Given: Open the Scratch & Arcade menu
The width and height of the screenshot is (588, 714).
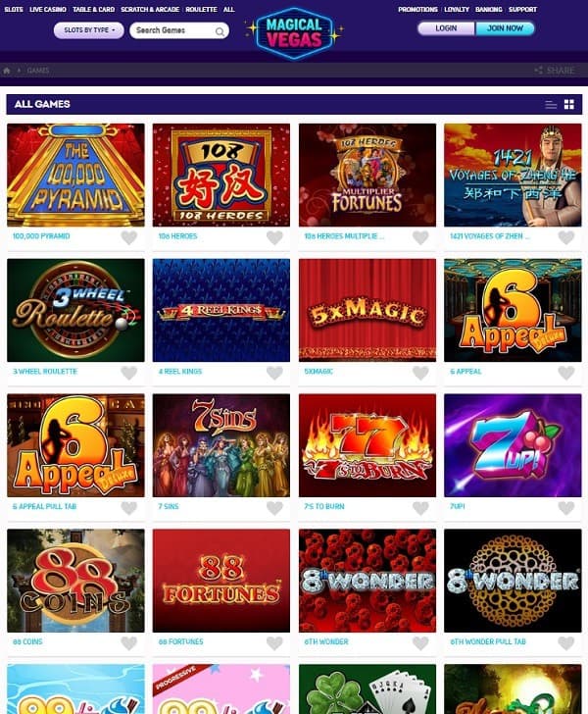Looking at the screenshot, I should (x=150, y=9).
